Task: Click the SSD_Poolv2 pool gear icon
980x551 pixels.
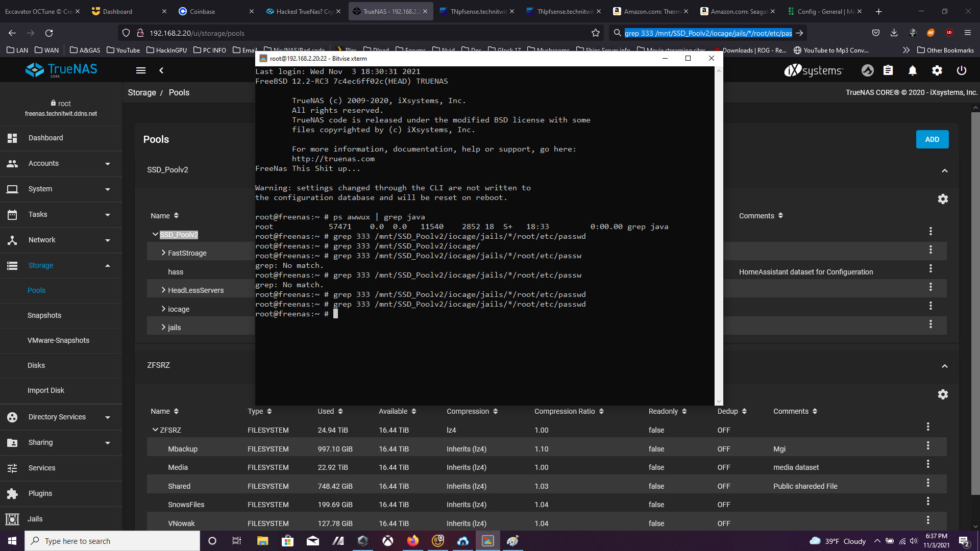Action: click(x=943, y=199)
